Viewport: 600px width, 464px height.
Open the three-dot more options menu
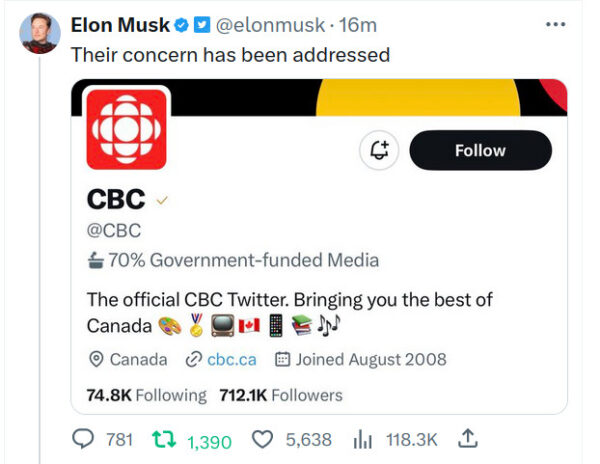(556, 24)
